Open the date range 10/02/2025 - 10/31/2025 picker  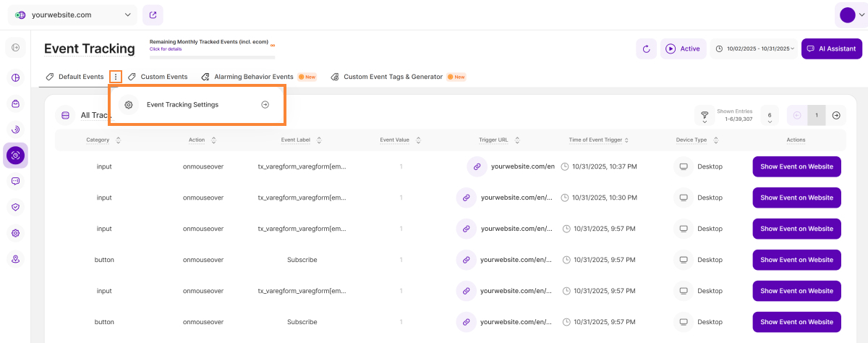tap(754, 48)
